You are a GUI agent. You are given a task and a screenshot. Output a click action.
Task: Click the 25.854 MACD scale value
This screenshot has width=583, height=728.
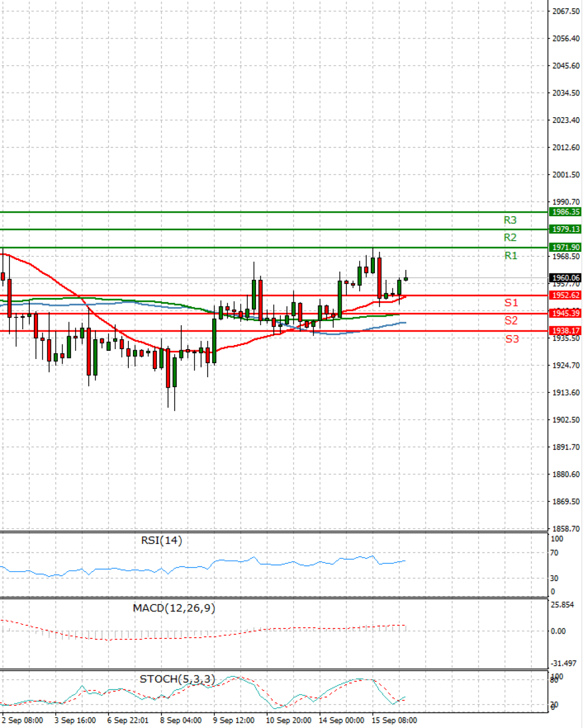[x=563, y=605]
